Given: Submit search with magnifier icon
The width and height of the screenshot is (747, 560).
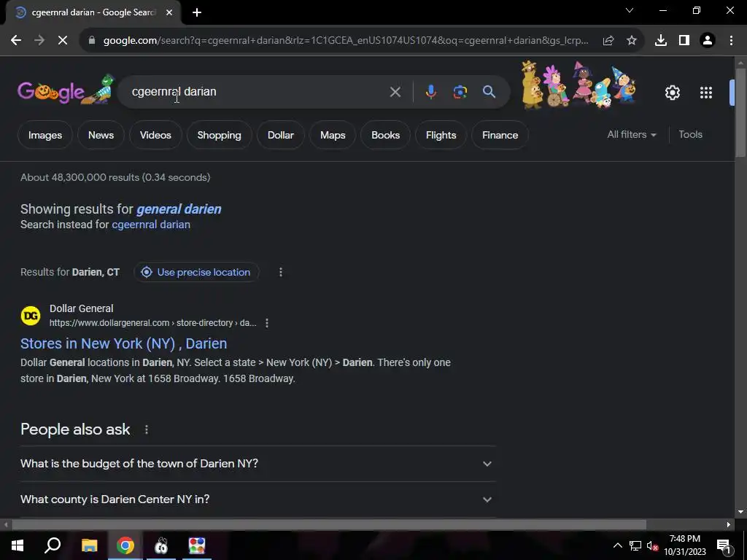Looking at the screenshot, I should click(x=489, y=92).
